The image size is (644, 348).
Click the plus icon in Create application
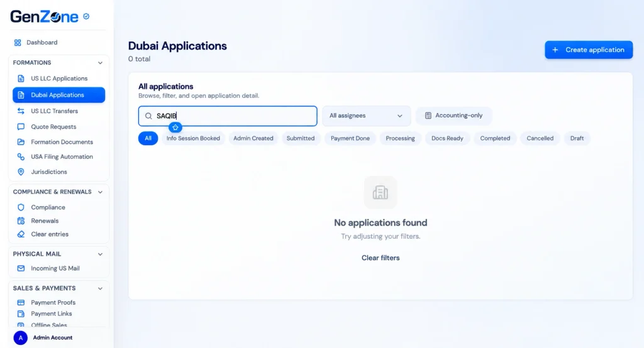coord(555,50)
